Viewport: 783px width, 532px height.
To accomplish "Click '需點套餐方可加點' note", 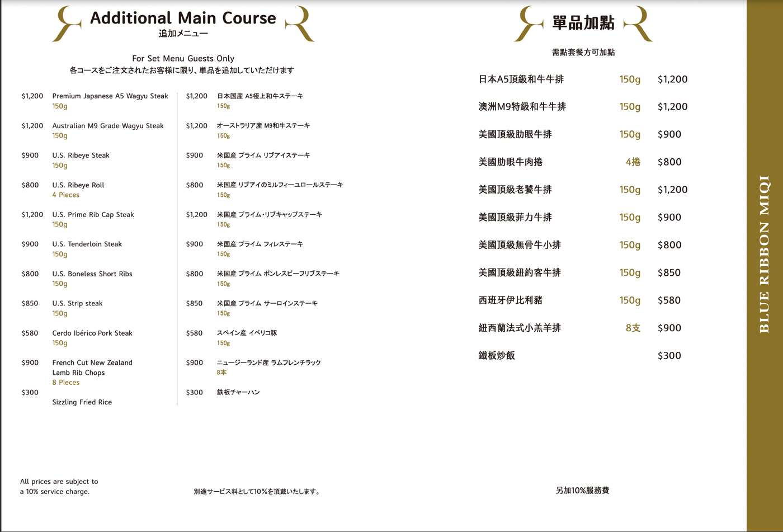I will (x=583, y=52).
